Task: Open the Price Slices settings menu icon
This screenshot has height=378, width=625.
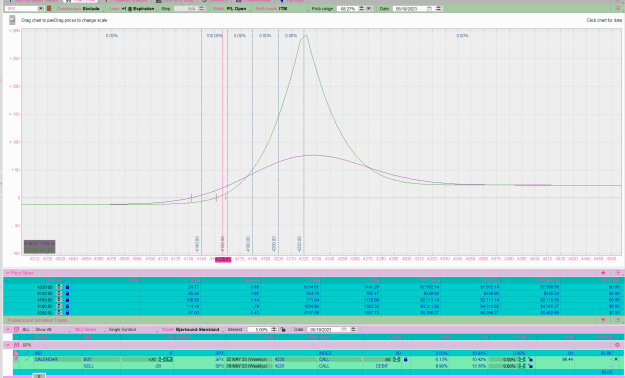Action: 617,273
